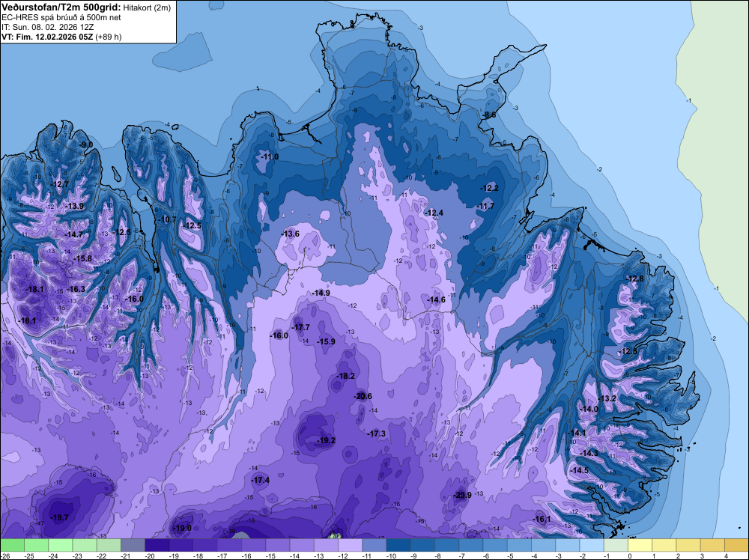The width and height of the screenshot is (749, 560).
Task: Click the -16.3 temperature label
Action: [x=76, y=289]
